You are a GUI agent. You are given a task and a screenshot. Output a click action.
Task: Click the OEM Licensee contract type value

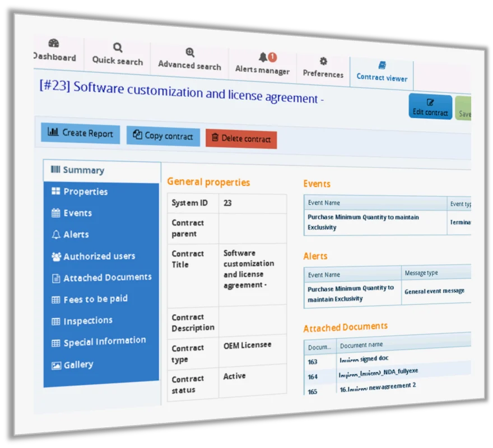[x=247, y=345]
